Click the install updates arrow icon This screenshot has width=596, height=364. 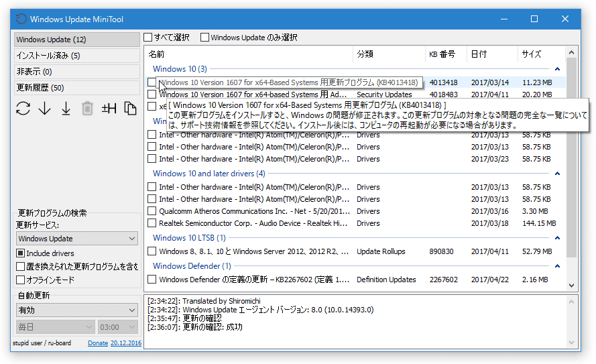(66, 109)
